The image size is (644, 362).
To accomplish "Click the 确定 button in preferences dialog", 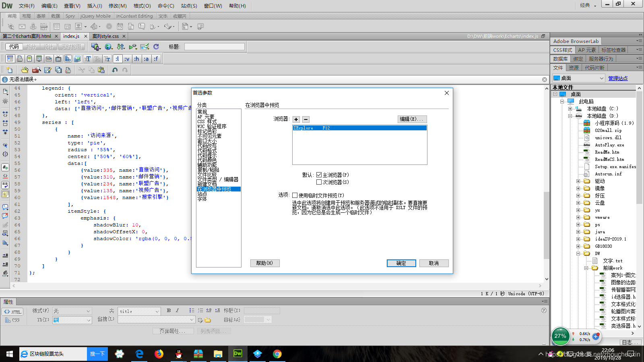I will (x=401, y=263).
